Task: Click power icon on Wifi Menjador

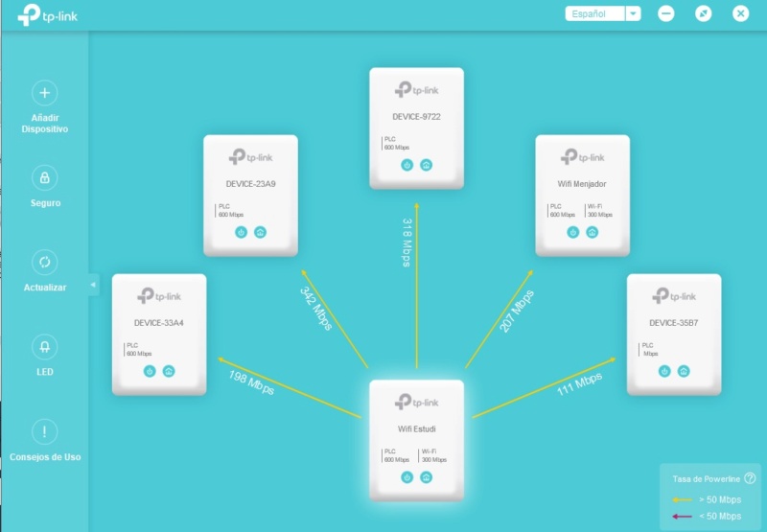Action: (x=572, y=232)
